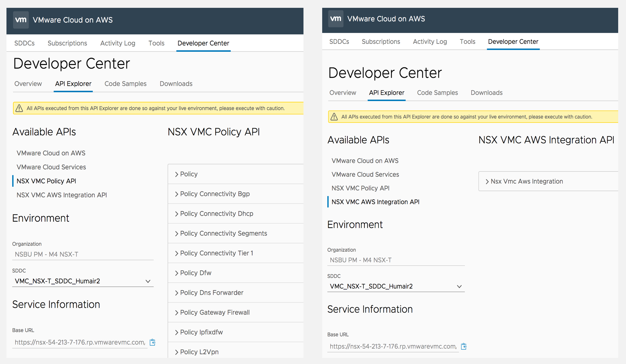Click the Organization field in left panel
The image size is (626, 364).
click(x=83, y=254)
